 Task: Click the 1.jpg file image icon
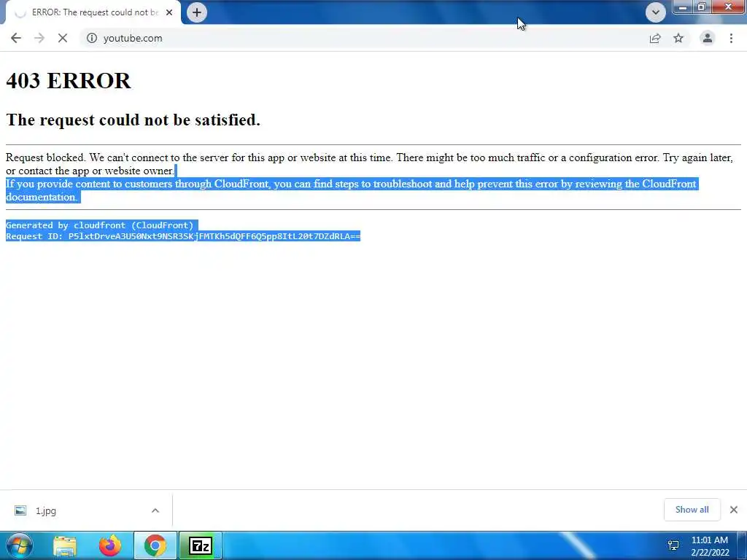[x=20, y=510]
